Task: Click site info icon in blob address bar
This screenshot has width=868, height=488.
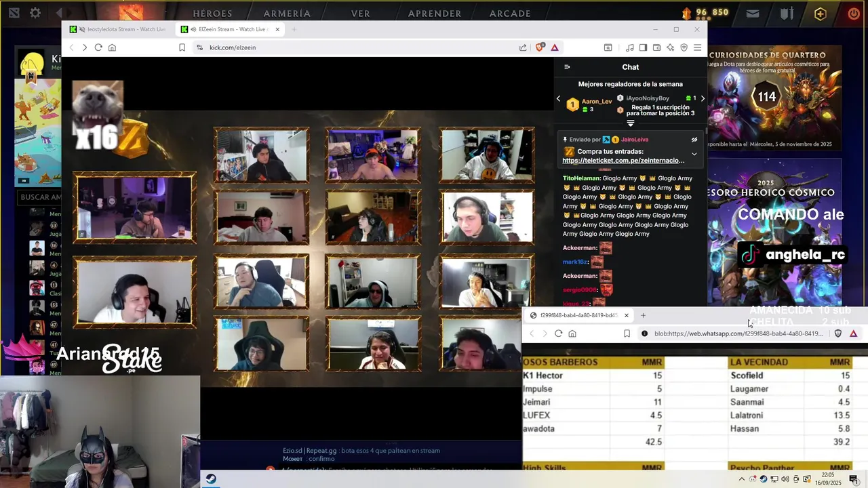Action: [644, 333]
